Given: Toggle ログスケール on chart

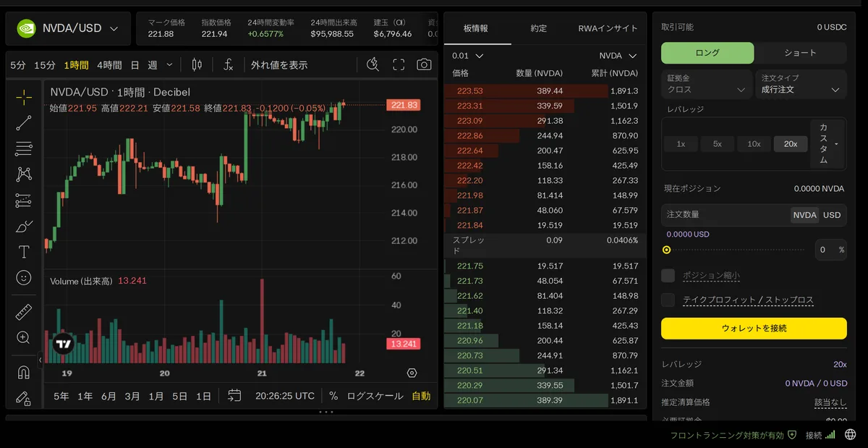Looking at the screenshot, I should pos(375,396).
